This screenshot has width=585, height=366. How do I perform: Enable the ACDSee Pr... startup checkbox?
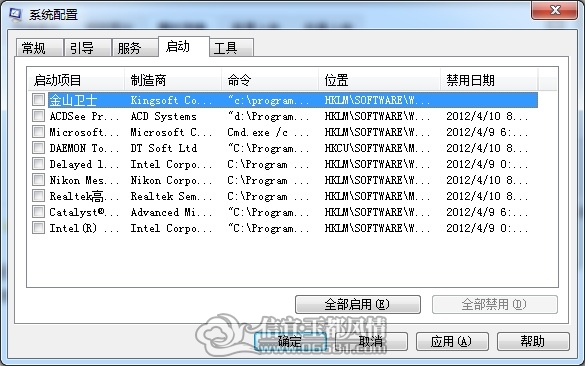38,116
